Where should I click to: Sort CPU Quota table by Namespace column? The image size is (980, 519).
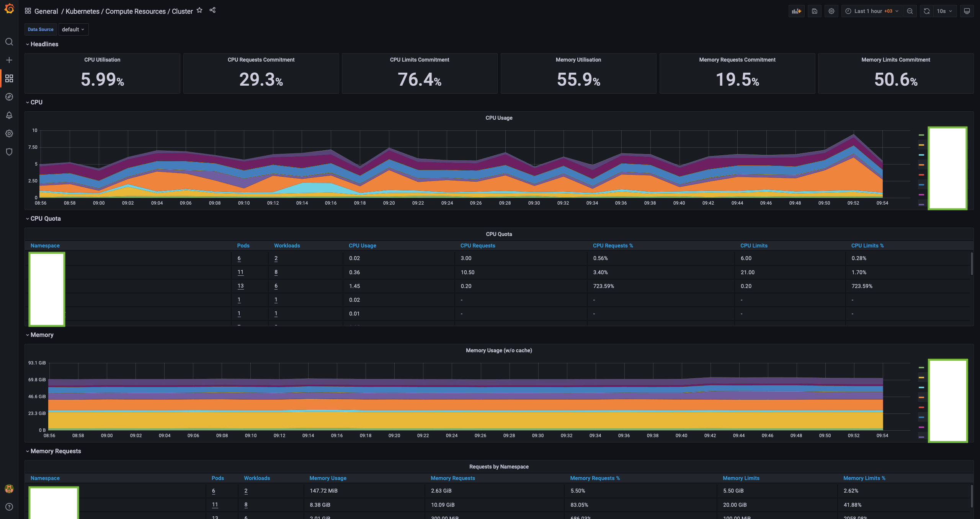pos(45,246)
